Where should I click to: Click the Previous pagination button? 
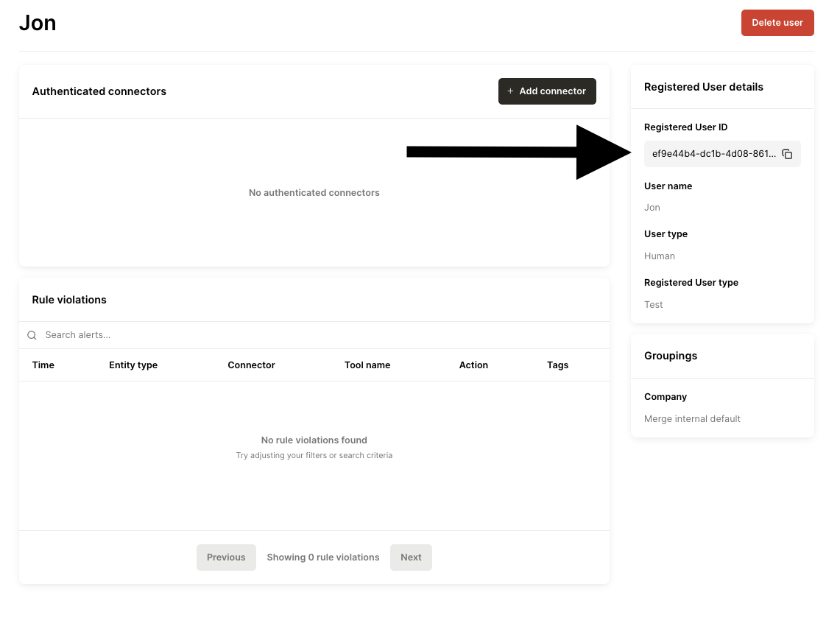[x=226, y=557]
